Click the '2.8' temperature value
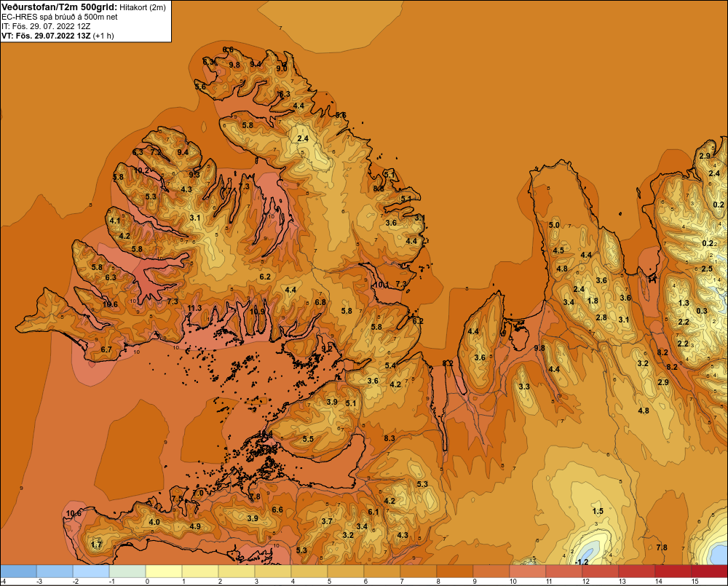Screen dimensions: 728x586 coord(601,317)
